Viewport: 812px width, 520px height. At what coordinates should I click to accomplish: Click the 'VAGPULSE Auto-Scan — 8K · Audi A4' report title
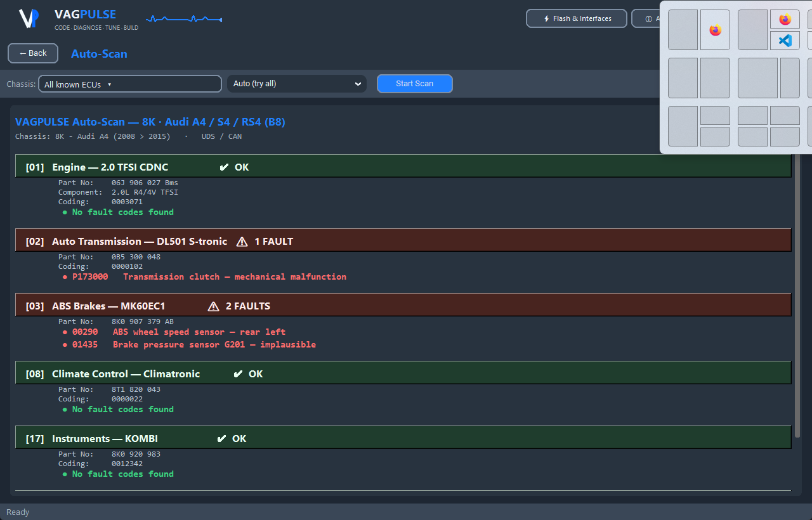click(x=150, y=122)
